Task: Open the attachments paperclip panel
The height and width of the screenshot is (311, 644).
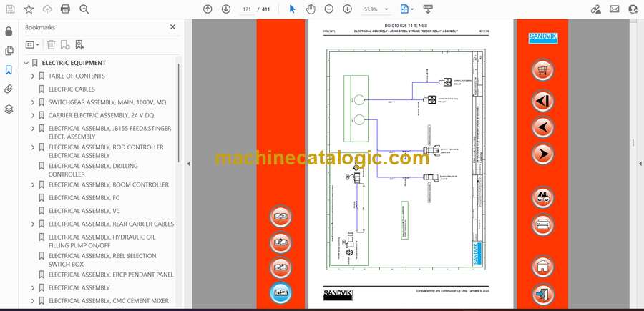Action: [9, 89]
